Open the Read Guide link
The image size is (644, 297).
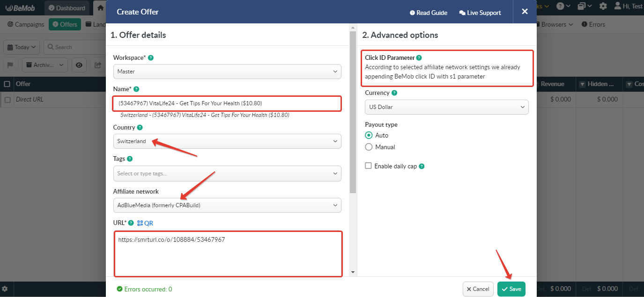pyautogui.click(x=429, y=13)
